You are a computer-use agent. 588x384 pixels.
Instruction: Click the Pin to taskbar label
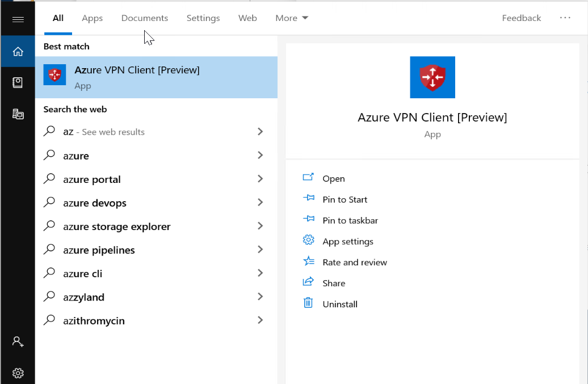pos(350,220)
